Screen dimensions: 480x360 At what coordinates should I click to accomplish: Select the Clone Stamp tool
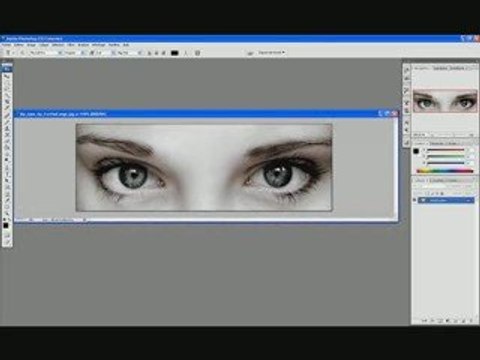coord(7,128)
